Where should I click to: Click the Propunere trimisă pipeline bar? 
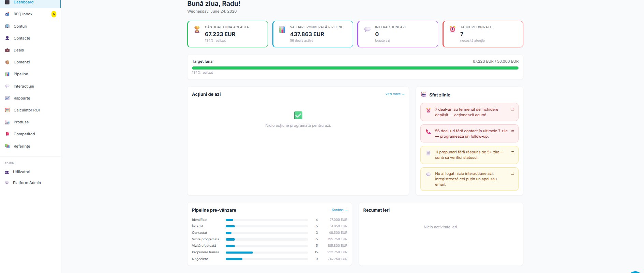[x=267, y=253]
